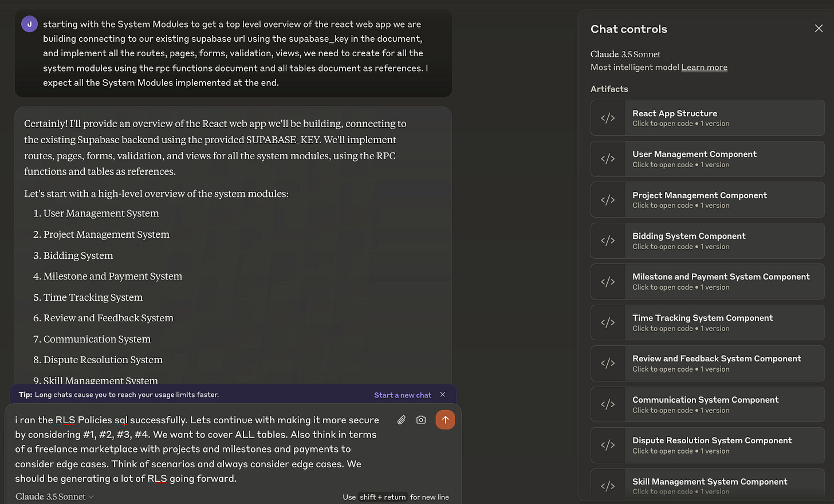
Task: Click list item '2. Project Management System'
Action: (x=101, y=234)
